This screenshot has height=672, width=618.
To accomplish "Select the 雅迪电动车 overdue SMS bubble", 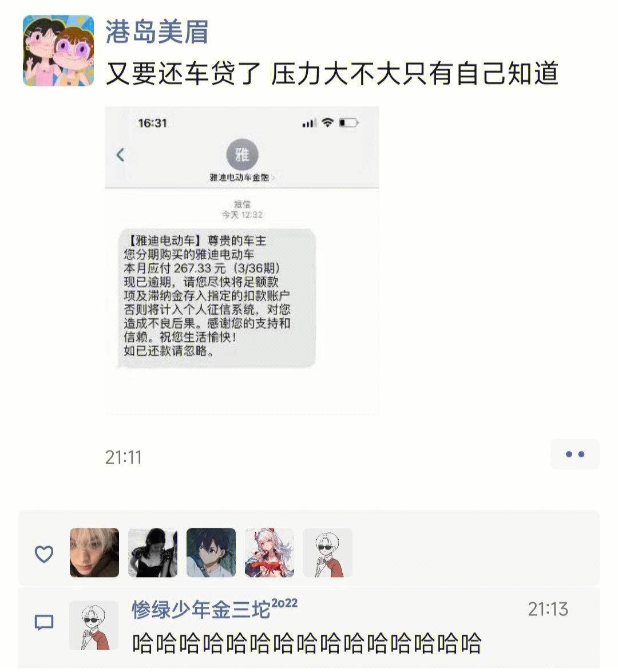I will [217, 298].
